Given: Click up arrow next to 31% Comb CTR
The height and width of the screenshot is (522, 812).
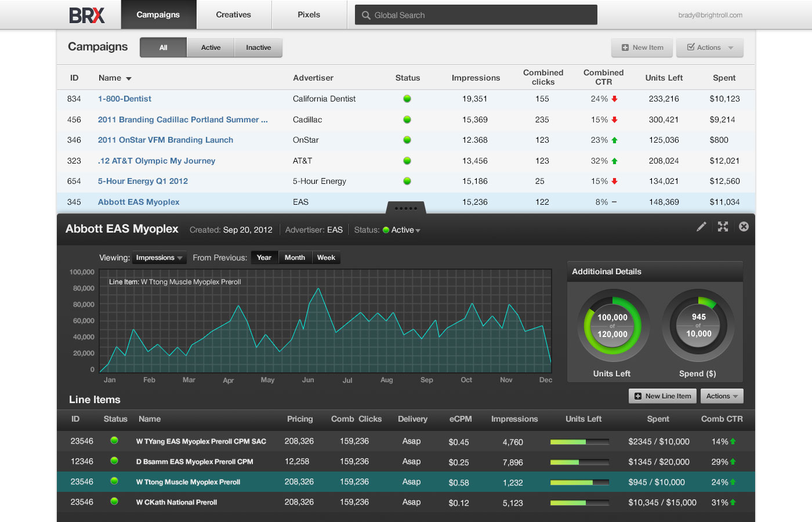Looking at the screenshot, I should pyautogui.click(x=733, y=502).
